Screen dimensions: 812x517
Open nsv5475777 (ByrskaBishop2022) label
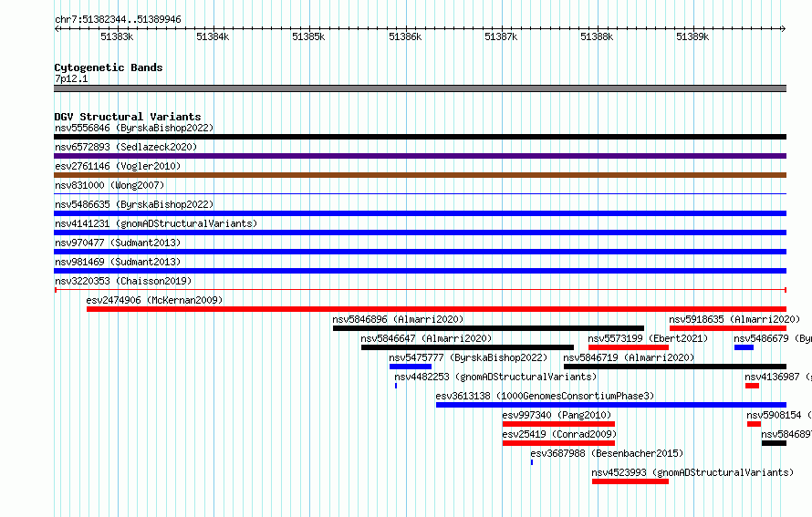point(468,357)
